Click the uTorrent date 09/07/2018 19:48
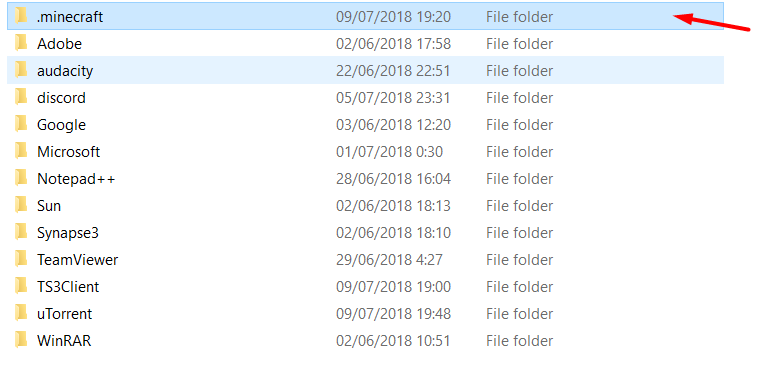 click(x=393, y=314)
